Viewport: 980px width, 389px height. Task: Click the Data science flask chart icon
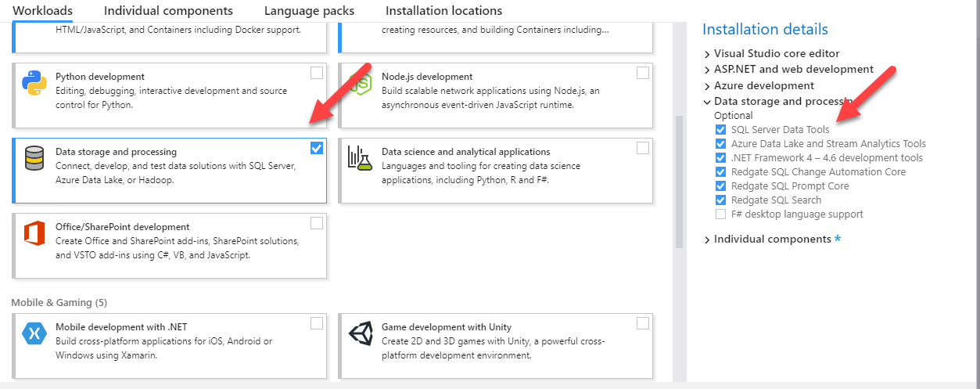(x=360, y=158)
